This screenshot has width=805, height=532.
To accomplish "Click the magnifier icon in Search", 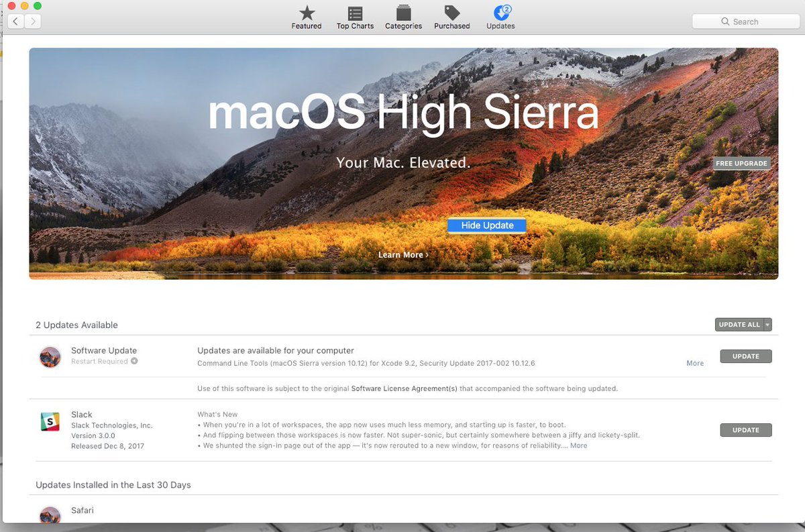I will click(725, 21).
